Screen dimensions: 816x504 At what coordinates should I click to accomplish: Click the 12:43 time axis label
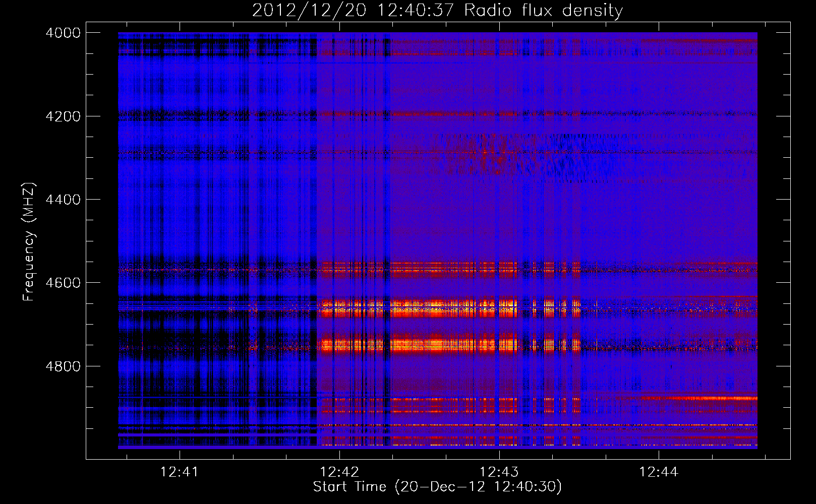[x=499, y=472]
